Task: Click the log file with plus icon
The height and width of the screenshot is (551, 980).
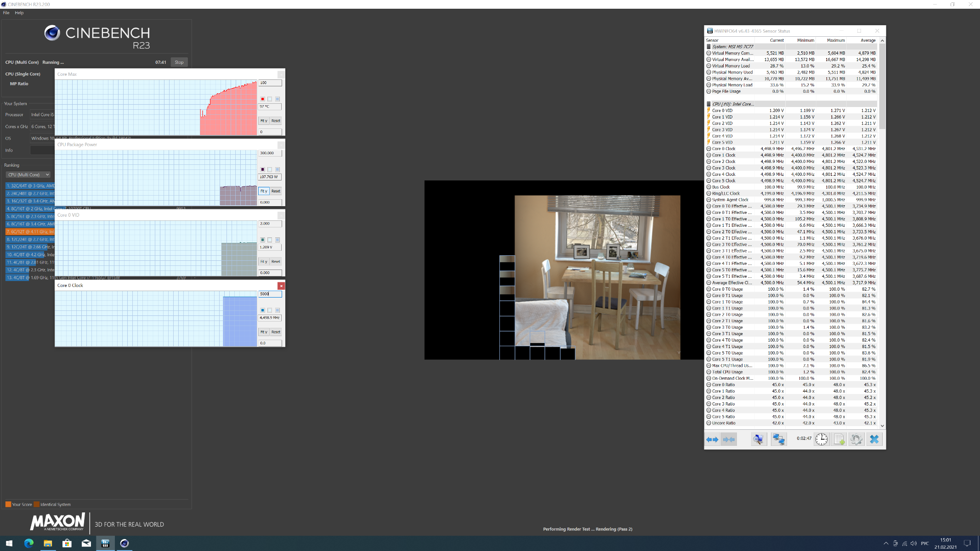Action: (x=839, y=439)
